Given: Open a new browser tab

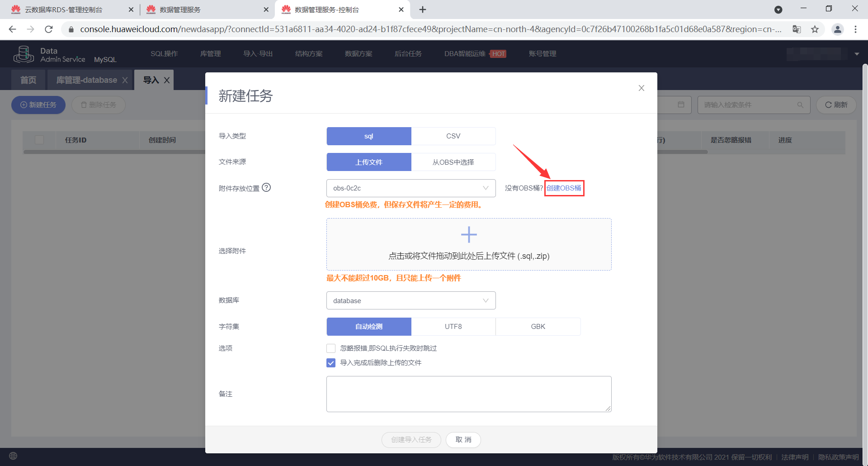Looking at the screenshot, I should pos(423,10).
